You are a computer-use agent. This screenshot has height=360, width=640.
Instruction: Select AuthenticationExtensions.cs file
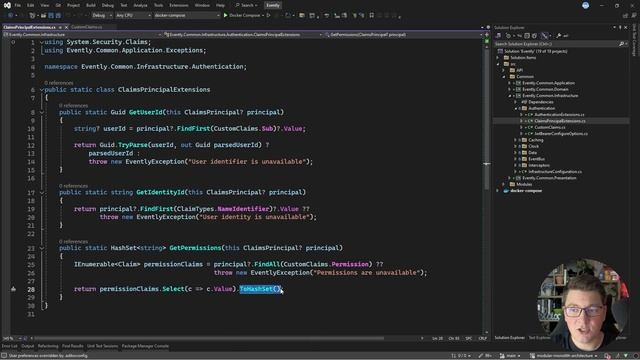pyautogui.click(x=559, y=115)
